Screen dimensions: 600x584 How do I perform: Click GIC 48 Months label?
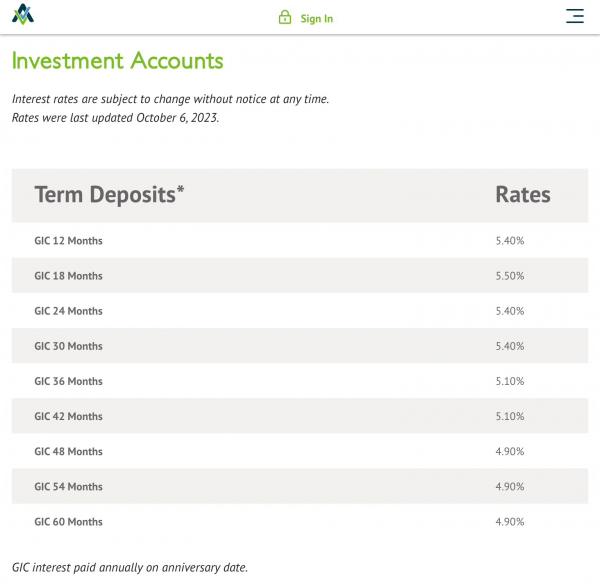(x=68, y=451)
